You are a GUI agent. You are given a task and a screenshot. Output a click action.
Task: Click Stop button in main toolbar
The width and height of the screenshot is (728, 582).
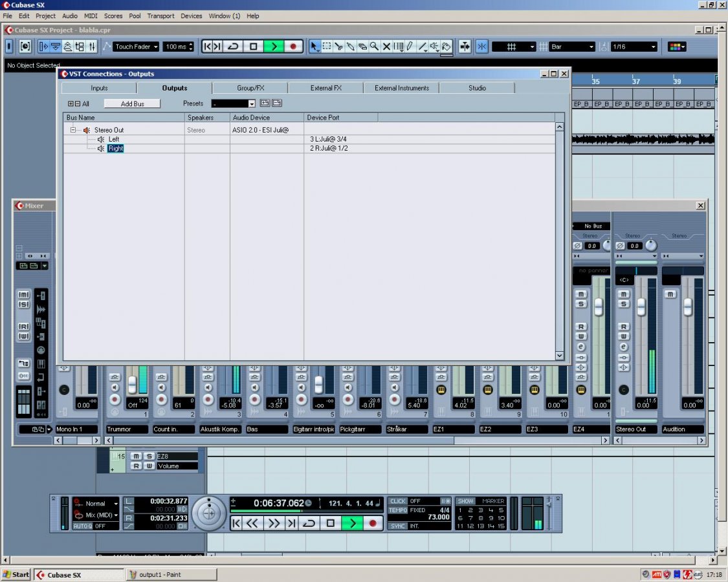[254, 47]
